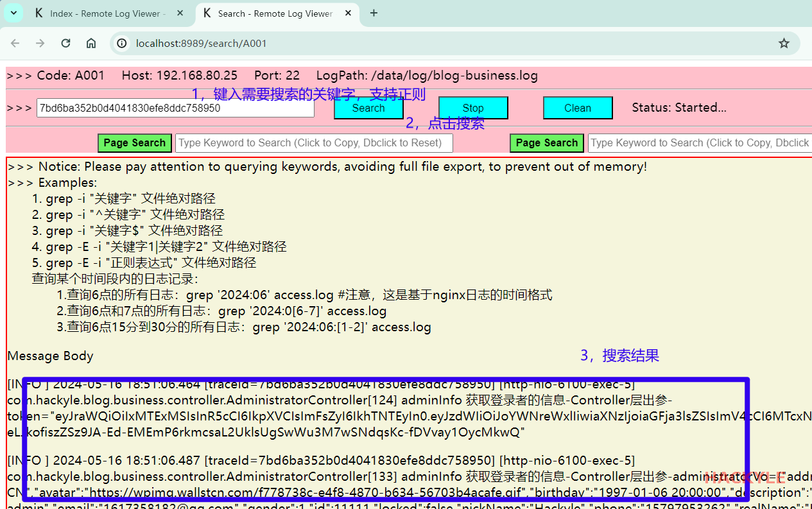Click the left page search keyword box
The height and width of the screenshot is (509, 812).
pyautogui.click(x=314, y=142)
